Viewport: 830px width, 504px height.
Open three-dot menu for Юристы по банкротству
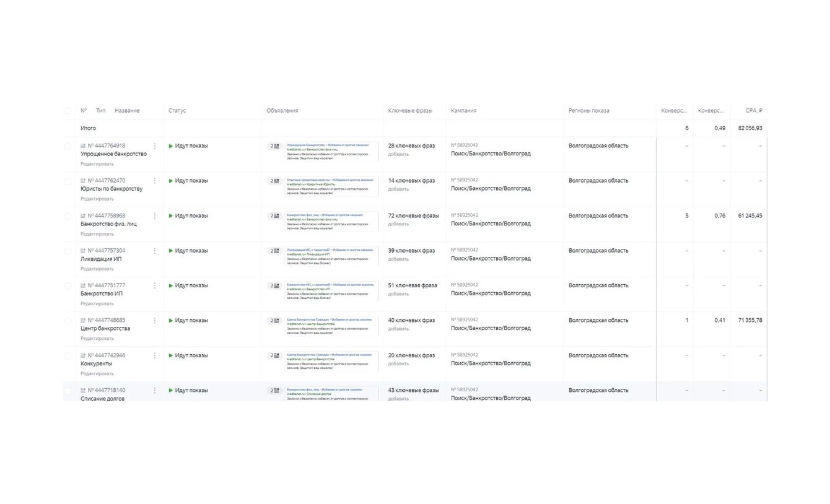pos(154,181)
